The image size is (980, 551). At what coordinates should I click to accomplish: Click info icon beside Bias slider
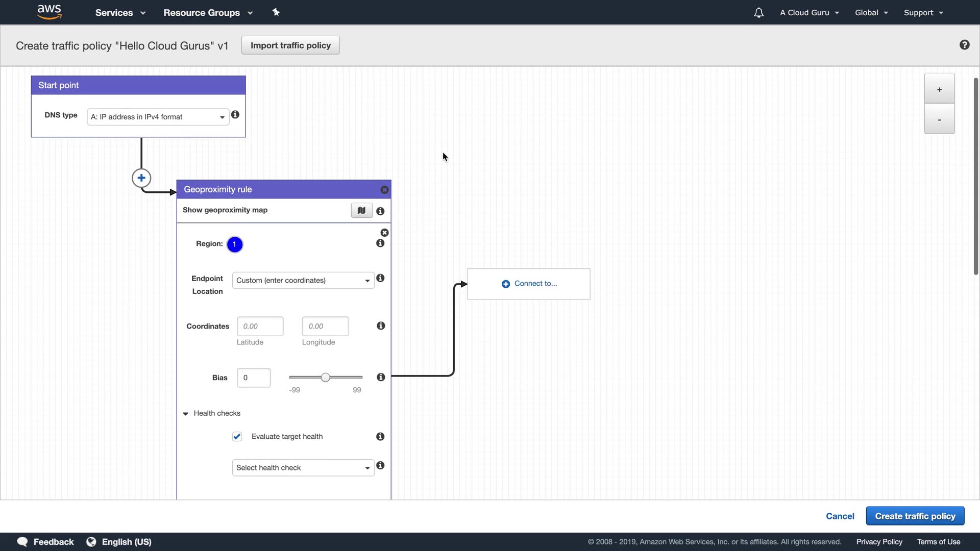point(381,377)
